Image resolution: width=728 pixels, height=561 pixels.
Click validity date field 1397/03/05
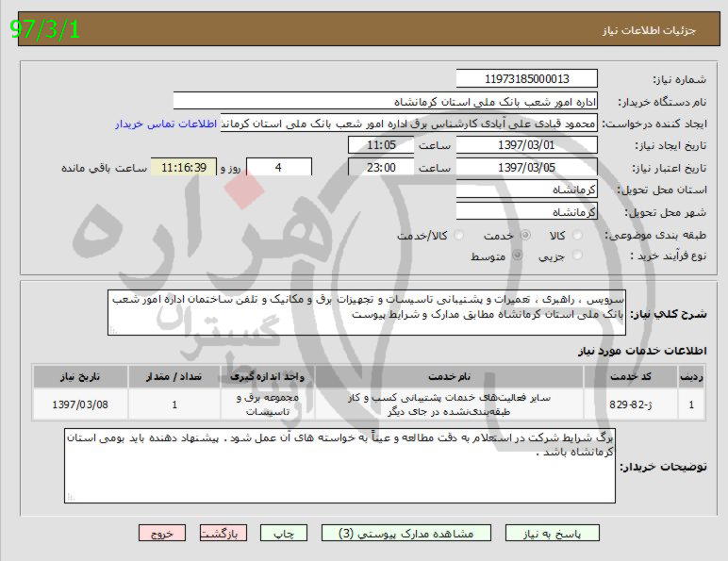(526, 167)
